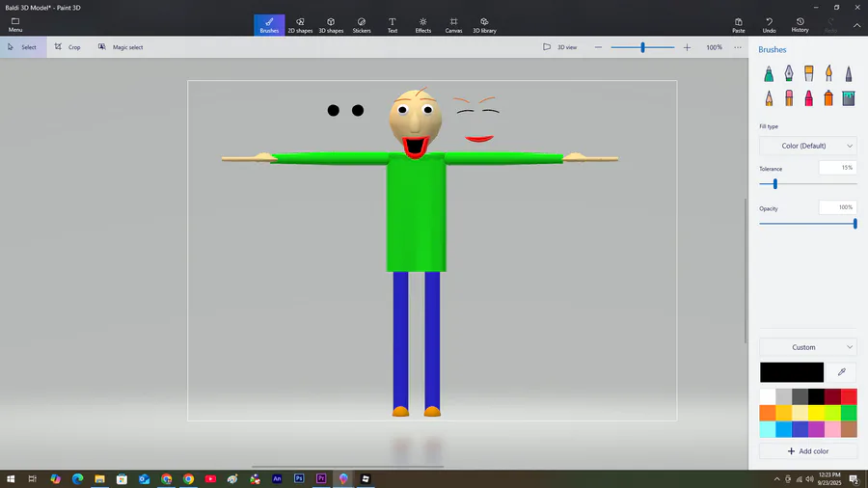Choose the brown color swatch
The image size is (868, 488).
[x=849, y=429]
